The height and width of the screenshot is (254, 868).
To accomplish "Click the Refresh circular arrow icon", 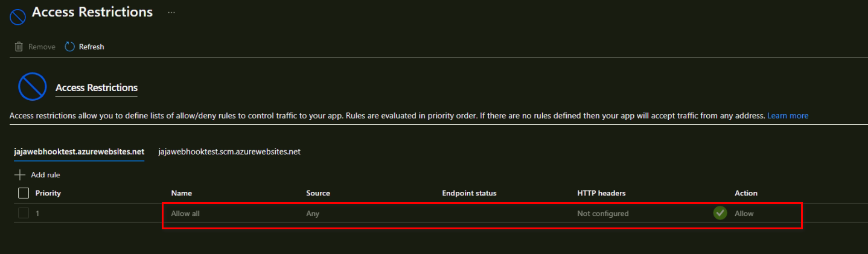I will [70, 46].
